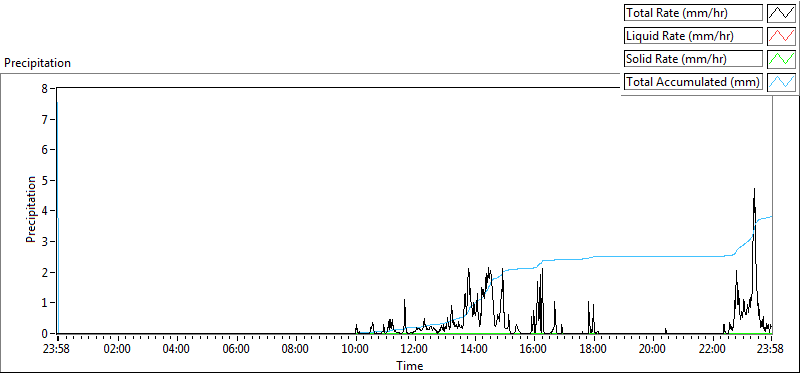Click the 5 value on the y-axis
Image resolution: width=800 pixels, height=373 pixels.
(x=44, y=180)
